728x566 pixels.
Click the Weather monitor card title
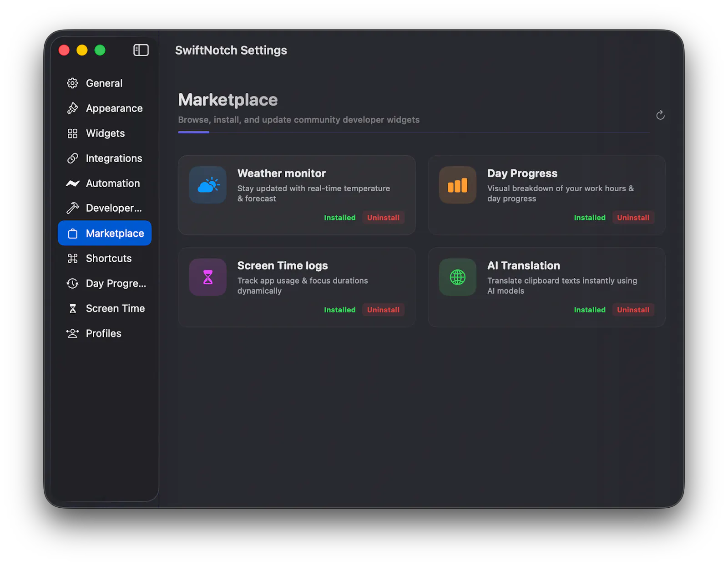point(282,173)
